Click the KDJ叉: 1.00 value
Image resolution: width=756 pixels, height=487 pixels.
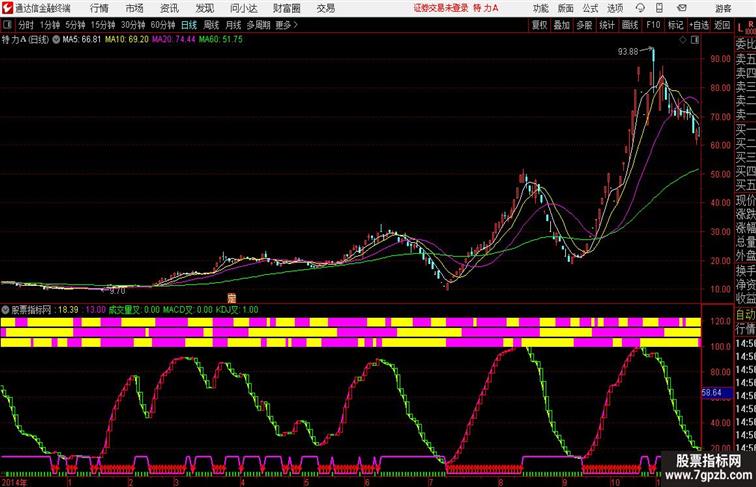pos(237,310)
